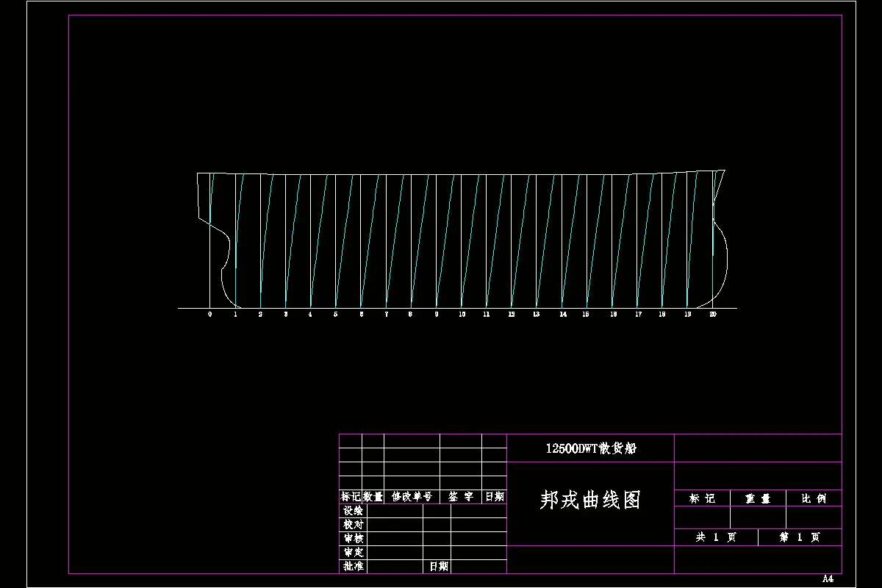Select station number 9 label
The width and height of the screenshot is (882, 588).
tap(436, 314)
